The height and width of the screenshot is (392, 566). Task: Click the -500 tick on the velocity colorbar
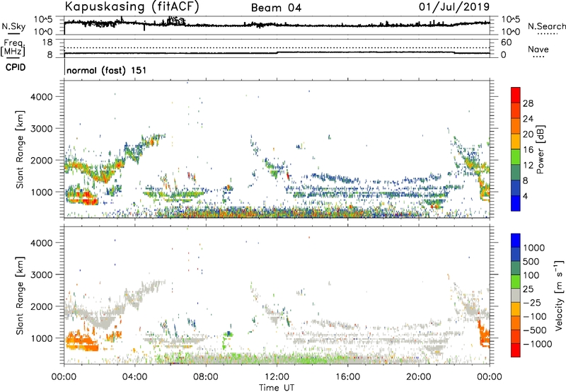tap(535, 330)
